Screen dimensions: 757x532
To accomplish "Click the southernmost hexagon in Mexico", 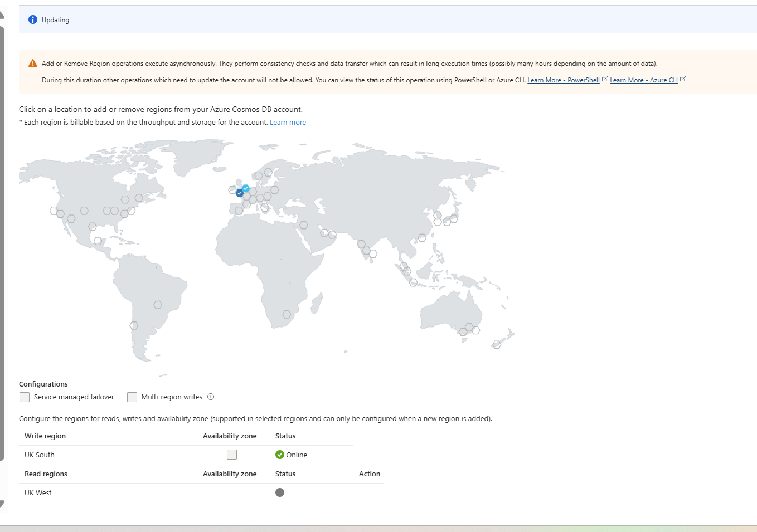I will (98, 241).
